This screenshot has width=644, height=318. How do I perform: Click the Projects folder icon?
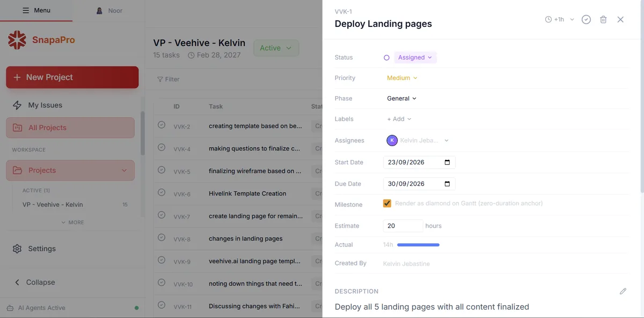click(x=17, y=170)
